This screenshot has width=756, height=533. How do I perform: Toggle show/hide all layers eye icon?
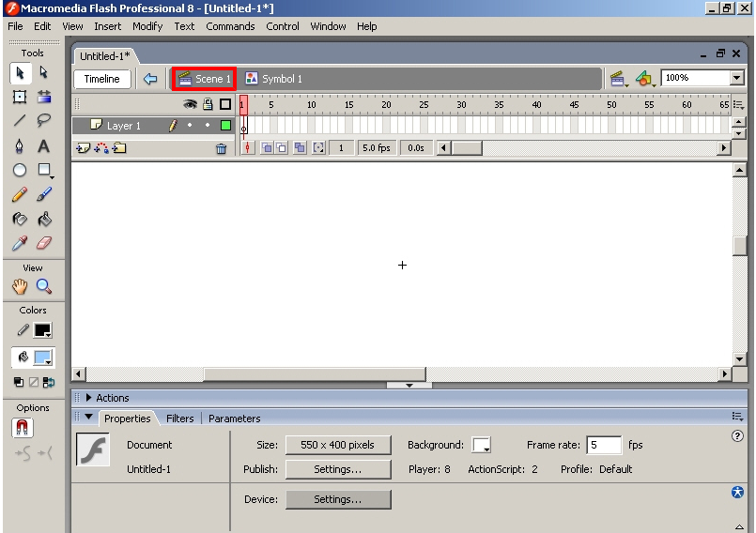click(x=190, y=104)
